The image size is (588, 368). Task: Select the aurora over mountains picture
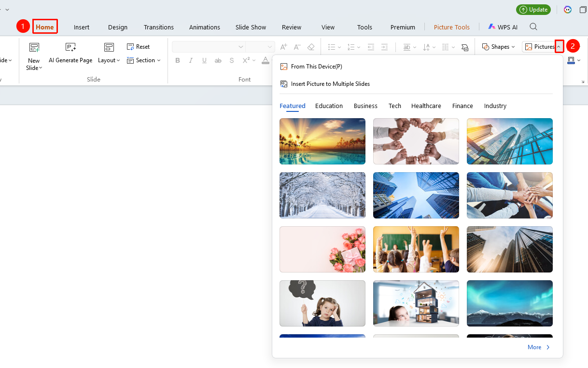(510, 303)
